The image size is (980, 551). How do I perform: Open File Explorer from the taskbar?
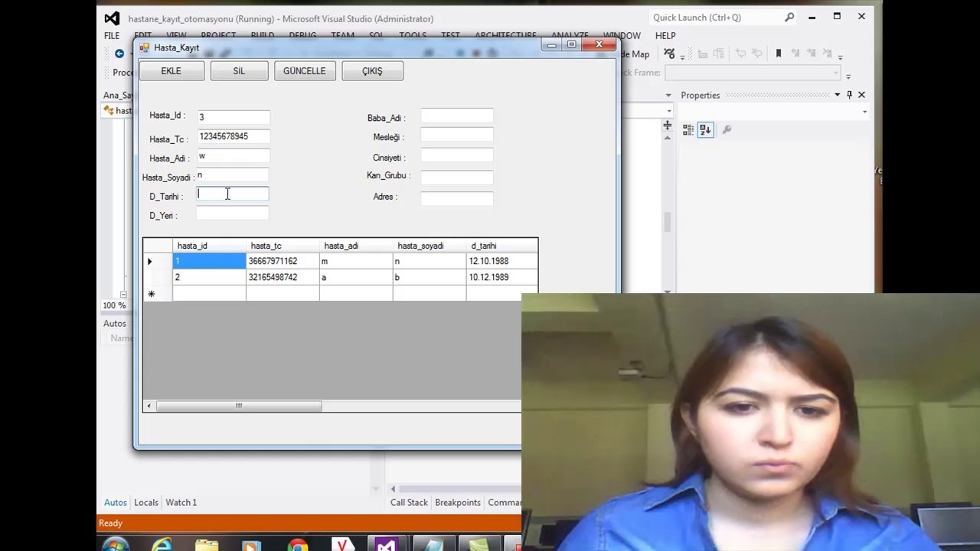click(x=207, y=545)
